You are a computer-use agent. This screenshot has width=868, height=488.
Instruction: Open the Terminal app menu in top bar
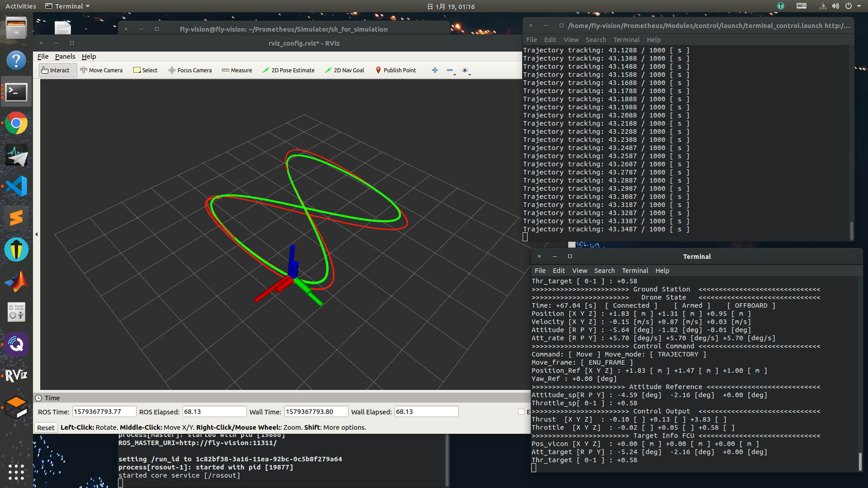pyautogui.click(x=68, y=6)
